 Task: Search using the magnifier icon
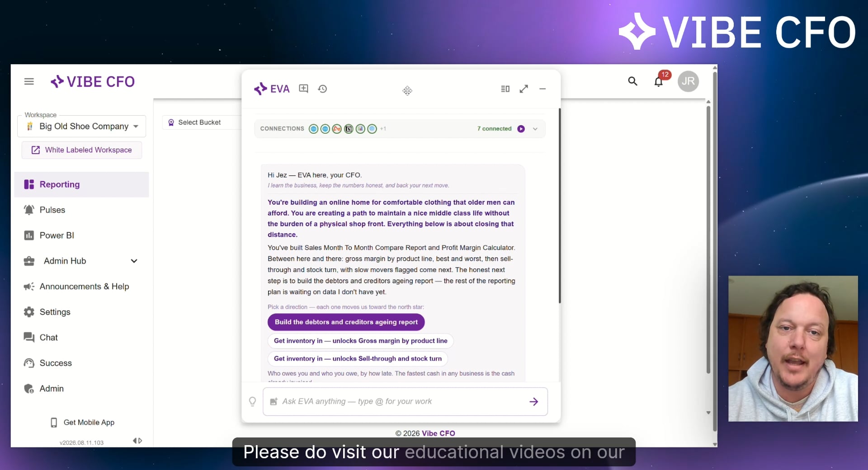[632, 81]
